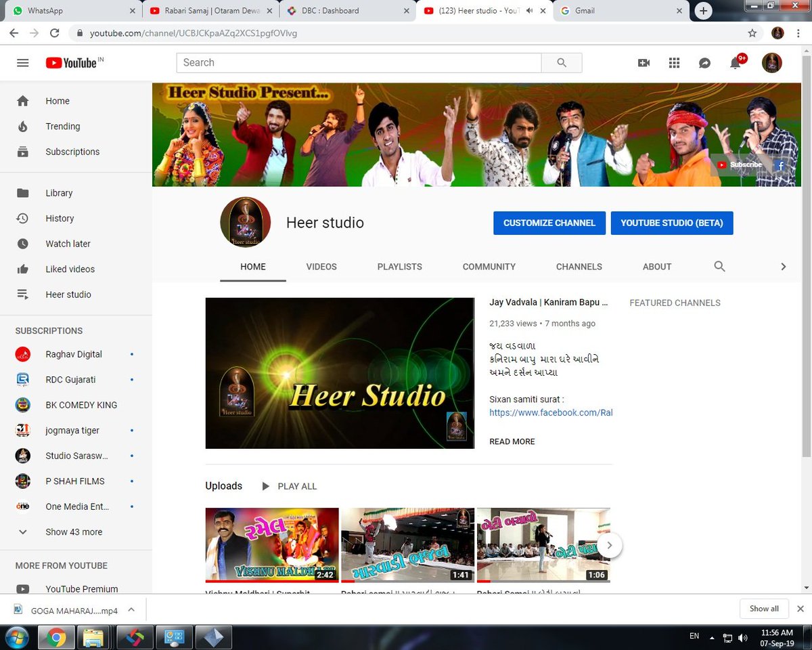Open P SHAH FILMS subscription

76,481
